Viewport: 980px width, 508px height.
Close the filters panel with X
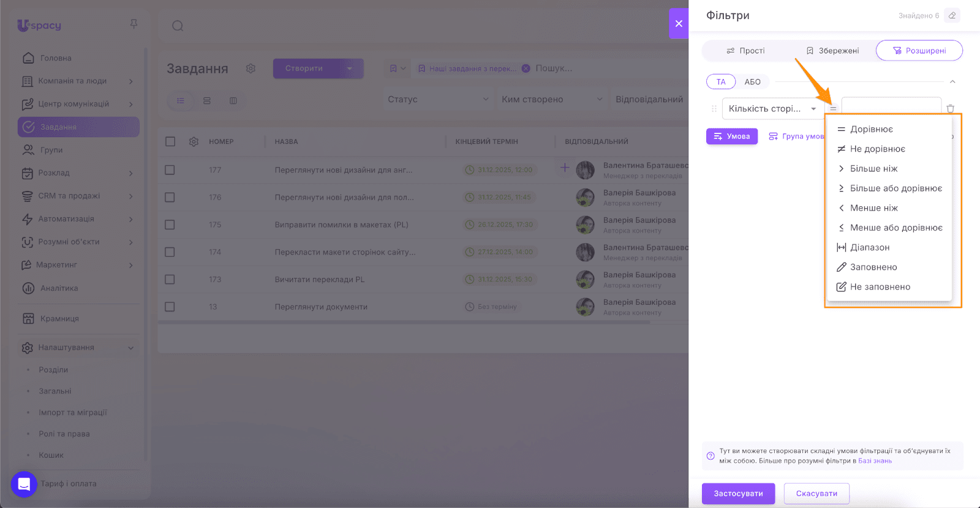pos(679,24)
